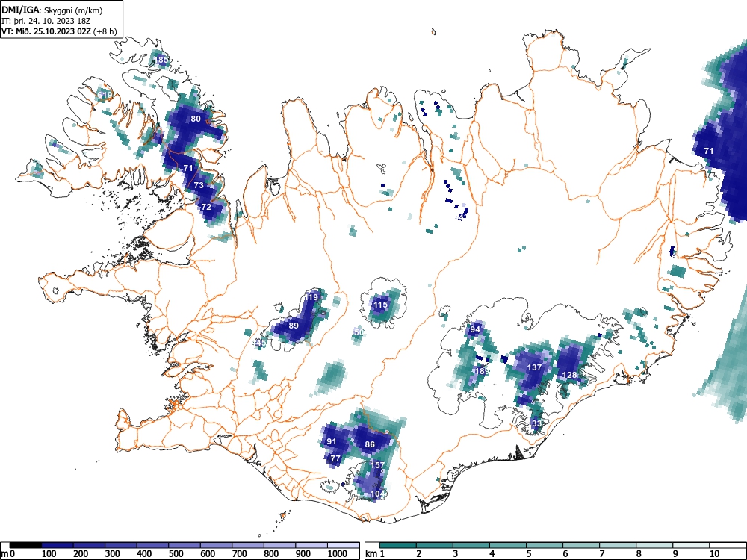This screenshot has width=747, height=560.
Task: Click the 45 visibility value label
Action: coord(261,343)
